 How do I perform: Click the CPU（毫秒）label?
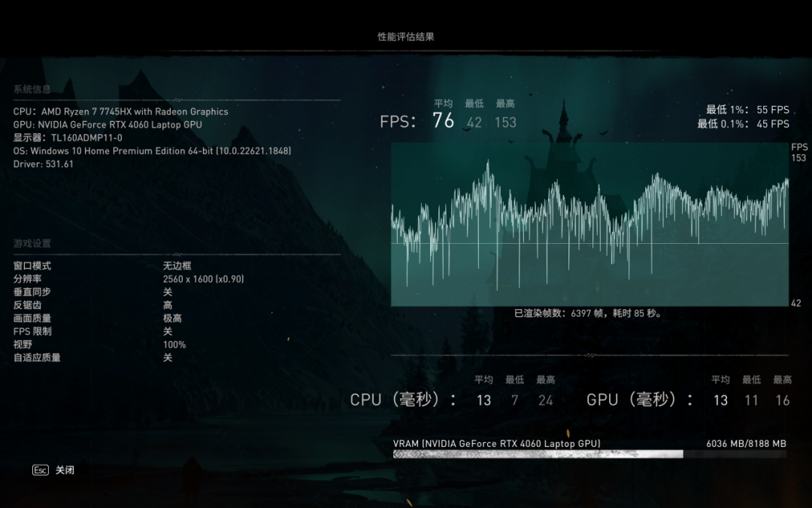pyautogui.click(x=403, y=400)
